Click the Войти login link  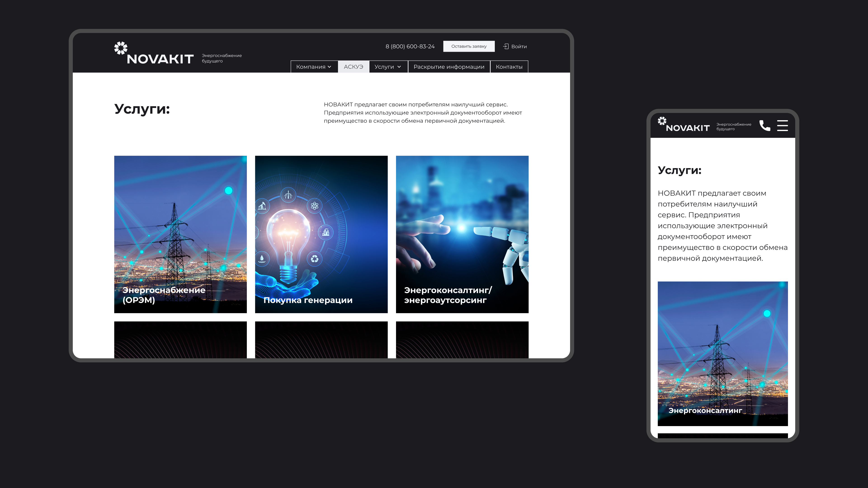tap(519, 47)
